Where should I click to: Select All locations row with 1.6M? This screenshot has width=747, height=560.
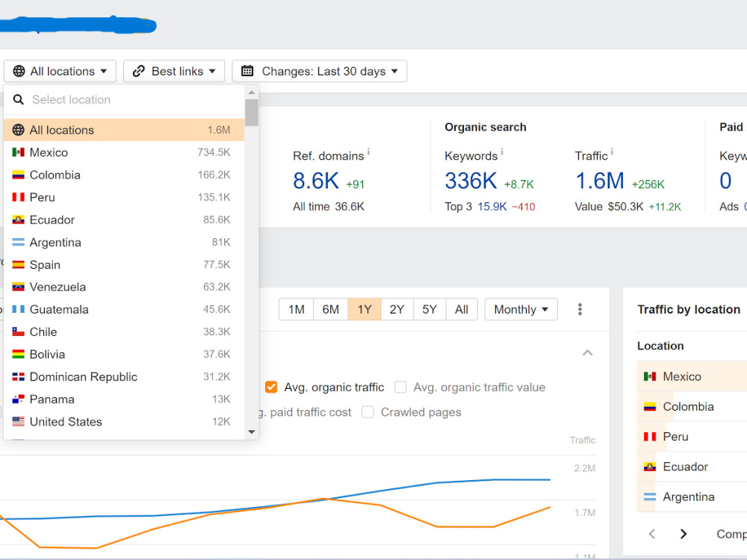(x=124, y=130)
